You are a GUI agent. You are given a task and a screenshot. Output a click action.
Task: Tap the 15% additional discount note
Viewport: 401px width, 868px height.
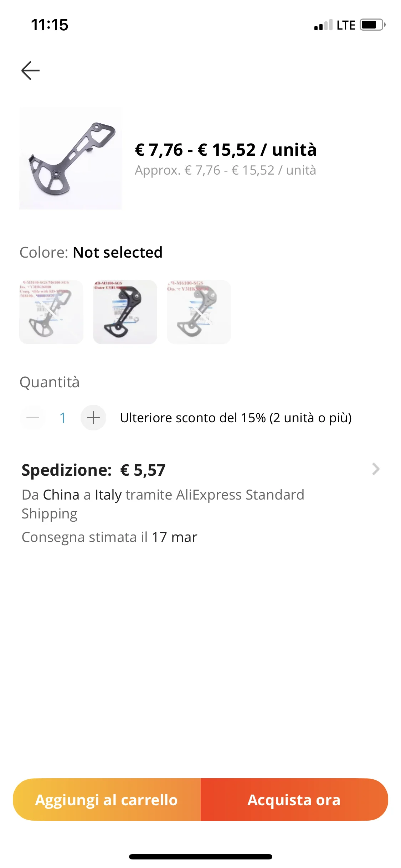tap(236, 418)
